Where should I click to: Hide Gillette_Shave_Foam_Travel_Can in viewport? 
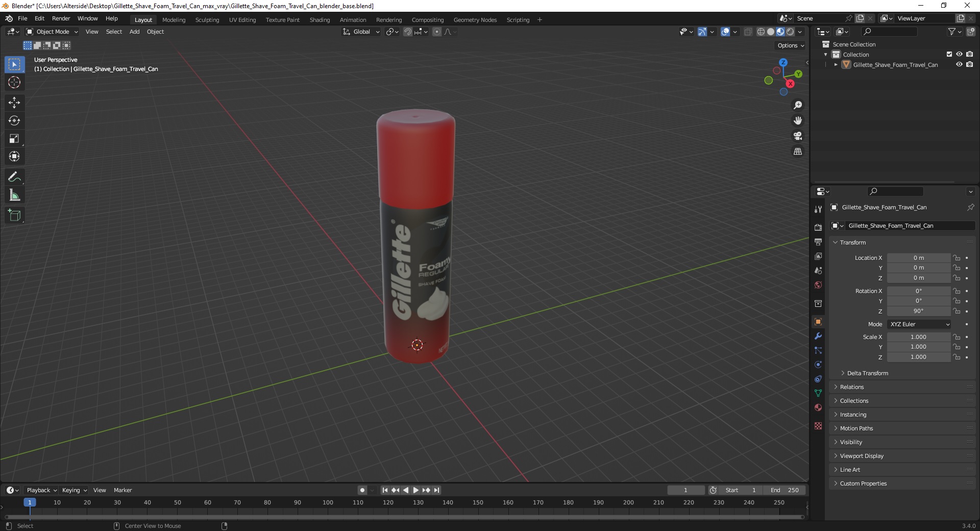coord(959,65)
